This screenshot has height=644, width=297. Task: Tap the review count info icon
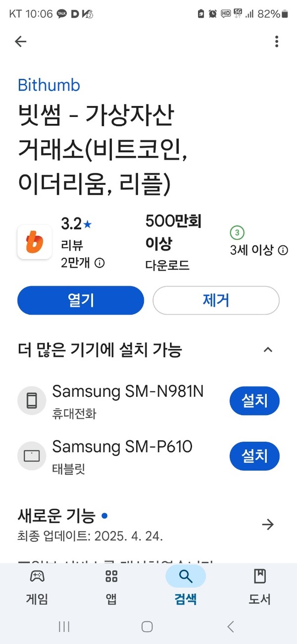pos(99,263)
